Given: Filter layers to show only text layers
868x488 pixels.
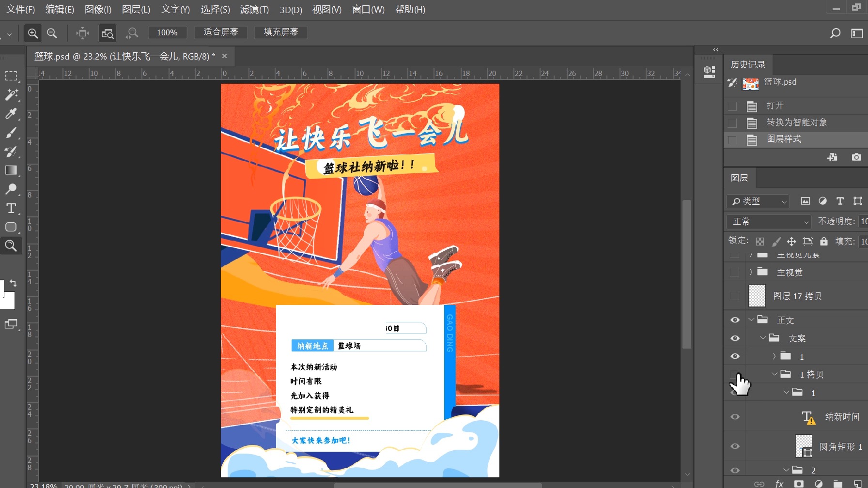Looking at the screenshot, I should [x=840, y=201].
